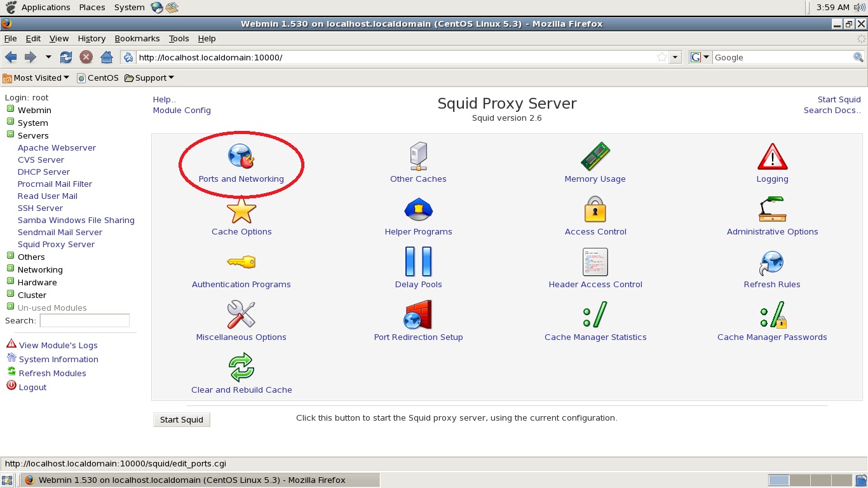
Task: Open the Access Control padlock icon
Action: [595, 209]
